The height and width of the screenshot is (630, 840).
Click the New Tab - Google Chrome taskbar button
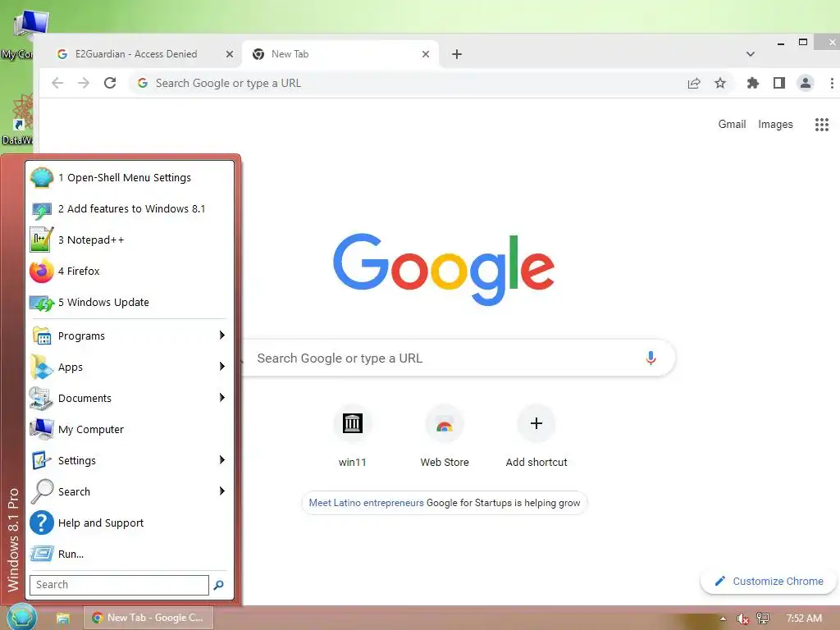click(x=148, y=618)
